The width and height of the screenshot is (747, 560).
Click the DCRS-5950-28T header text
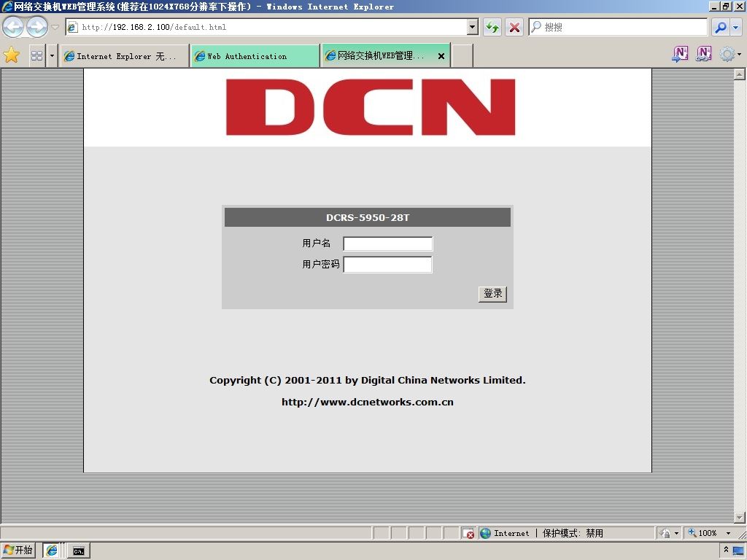368,217
